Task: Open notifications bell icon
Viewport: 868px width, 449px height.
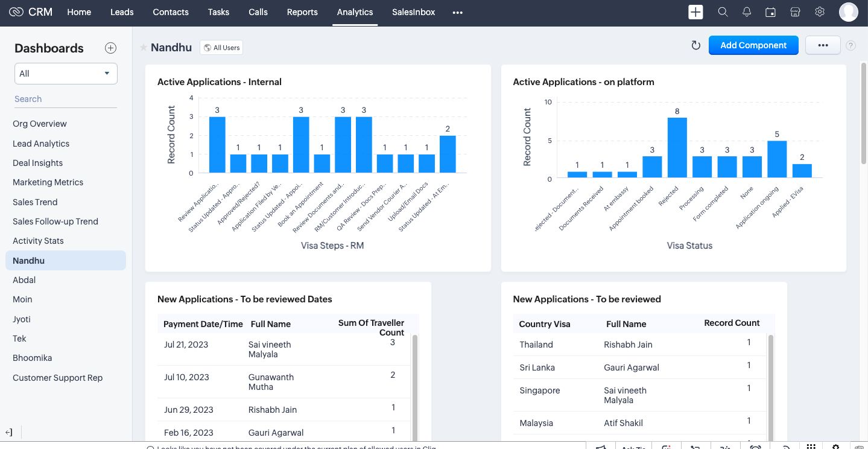Action: coord(747,12)
